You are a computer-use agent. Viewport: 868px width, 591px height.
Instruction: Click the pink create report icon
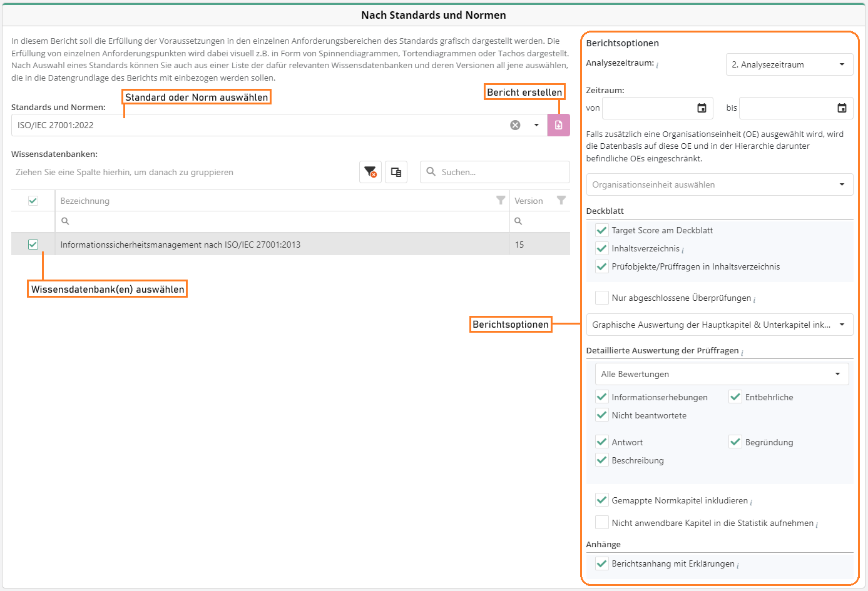click(558, 125)
